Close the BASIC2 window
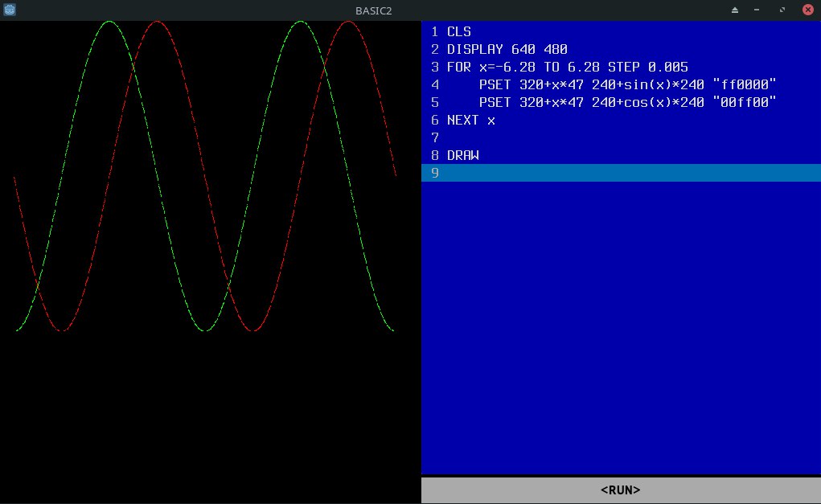 point(808,10)
